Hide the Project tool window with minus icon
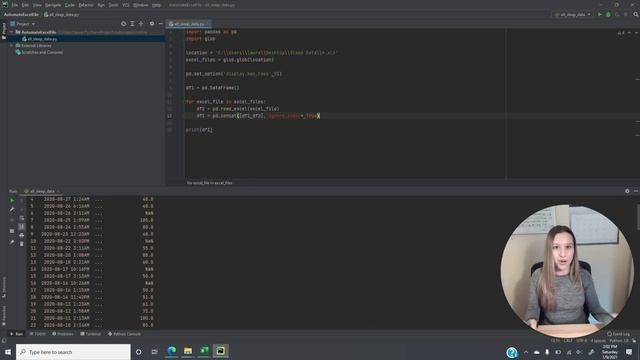This screenshot has height=360, width=640. [x=160, y=24]
